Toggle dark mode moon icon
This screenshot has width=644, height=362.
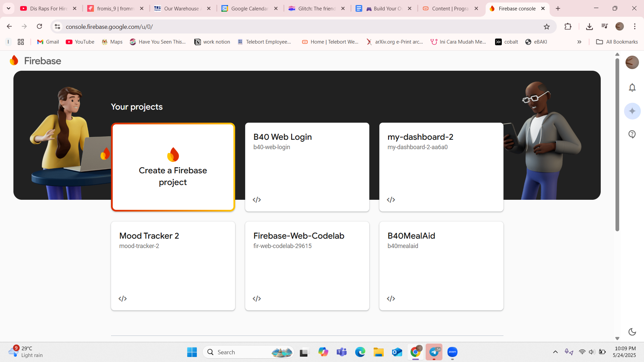[x=632, y=332]
